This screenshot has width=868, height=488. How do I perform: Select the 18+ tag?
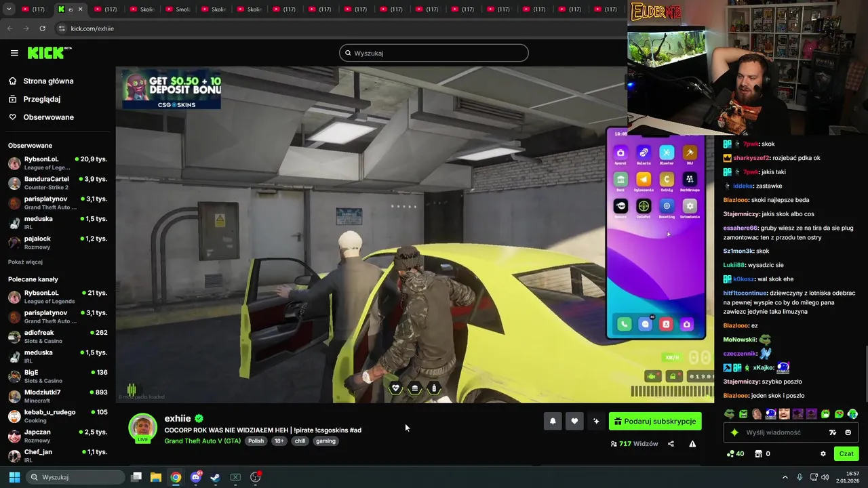point(279,441)
